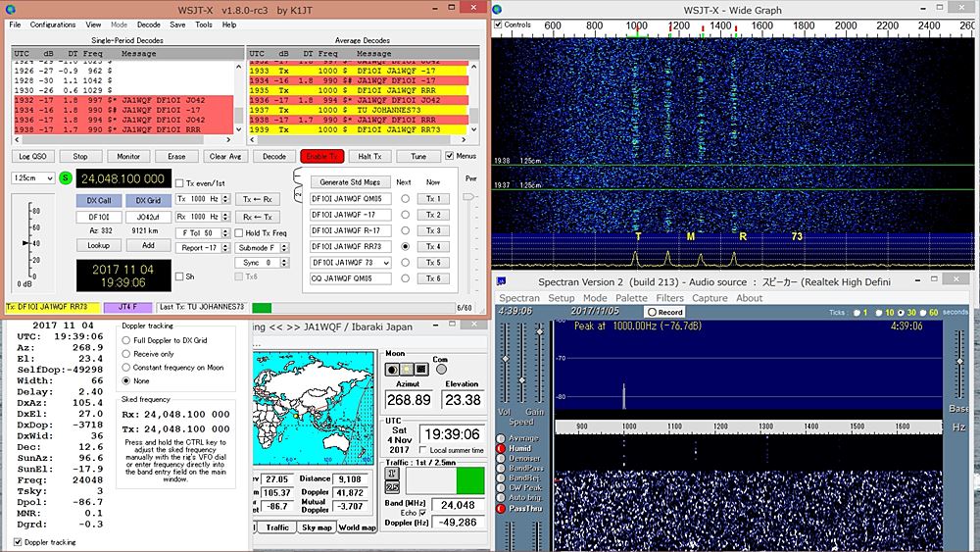Click the DX Call field containing DF1OI
This screenshot has height=552, width=980.
pyautogui.click(x=99, y=217)
